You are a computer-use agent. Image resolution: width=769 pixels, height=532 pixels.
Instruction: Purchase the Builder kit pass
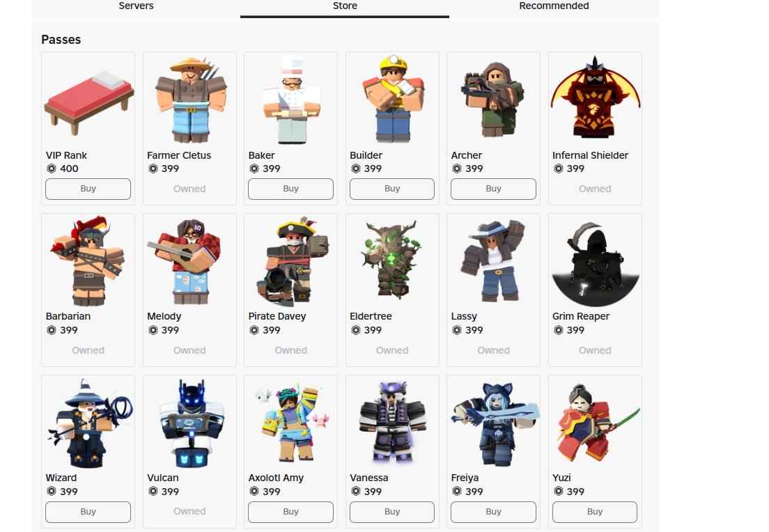tap(392, 189)
